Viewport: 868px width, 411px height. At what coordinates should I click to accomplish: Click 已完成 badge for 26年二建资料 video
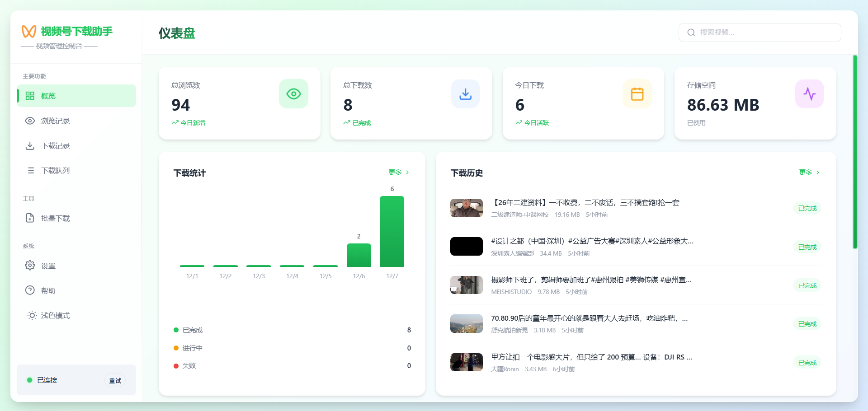[807, 208]
